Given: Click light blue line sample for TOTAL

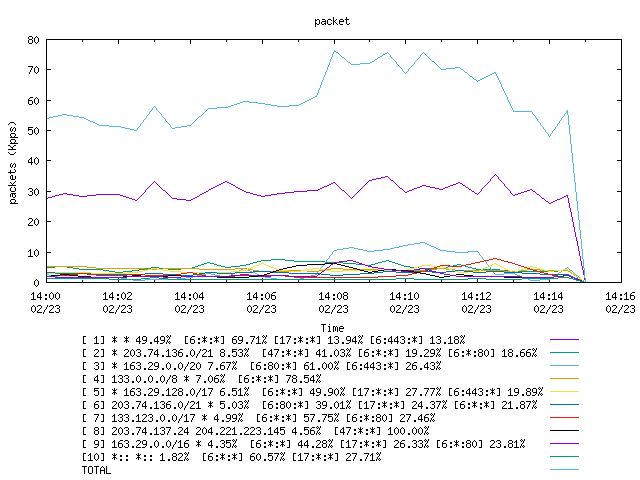Looking at the screenshot, I should point(564,470).
